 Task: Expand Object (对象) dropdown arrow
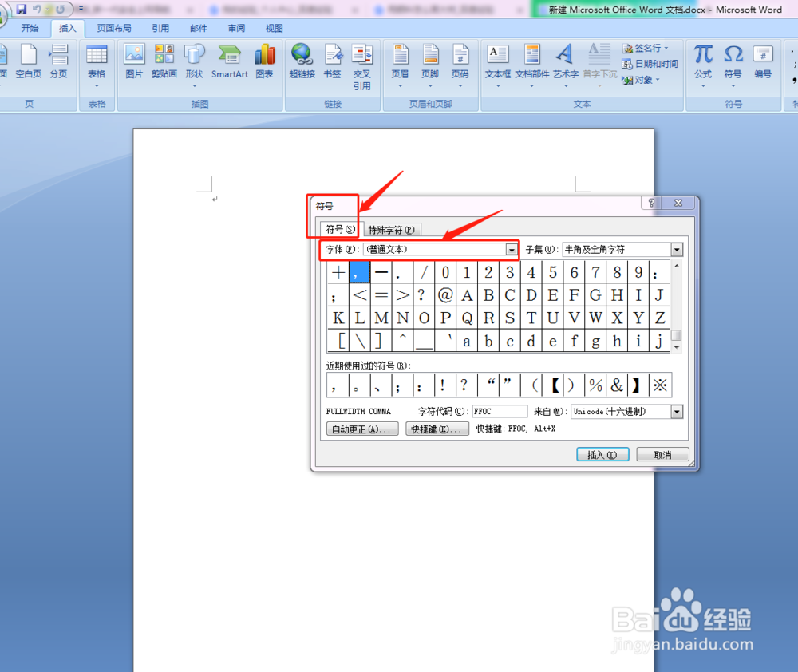click(657, 80)
